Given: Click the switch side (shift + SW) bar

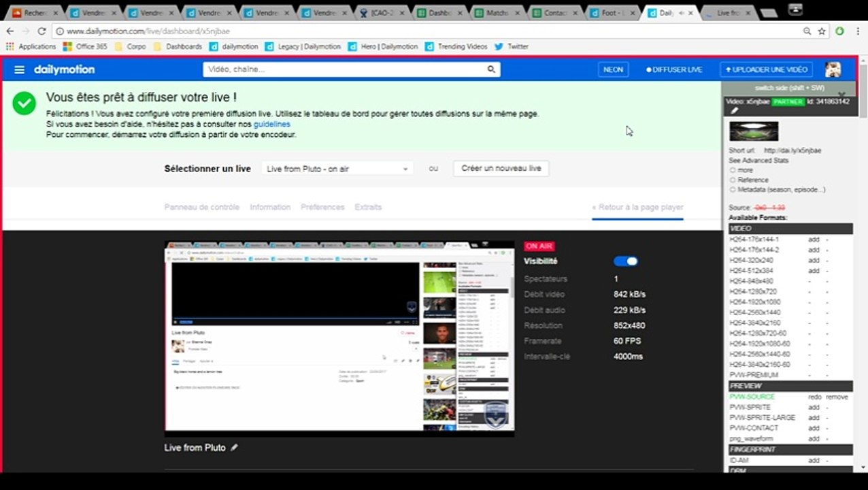Looking at the screenshot, I should pyautogui.click(x=789, y=88).
